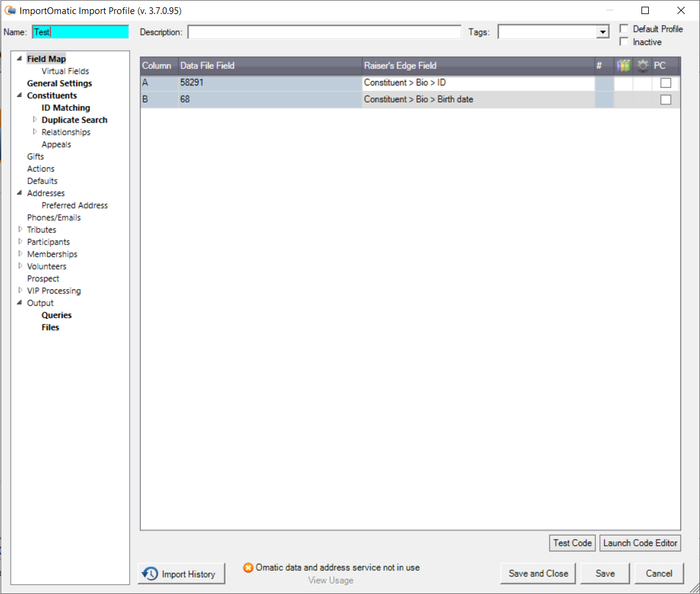
Task: Toggle the Inactive checkbox
Action: pyautogui.click(x=624, y=42)
